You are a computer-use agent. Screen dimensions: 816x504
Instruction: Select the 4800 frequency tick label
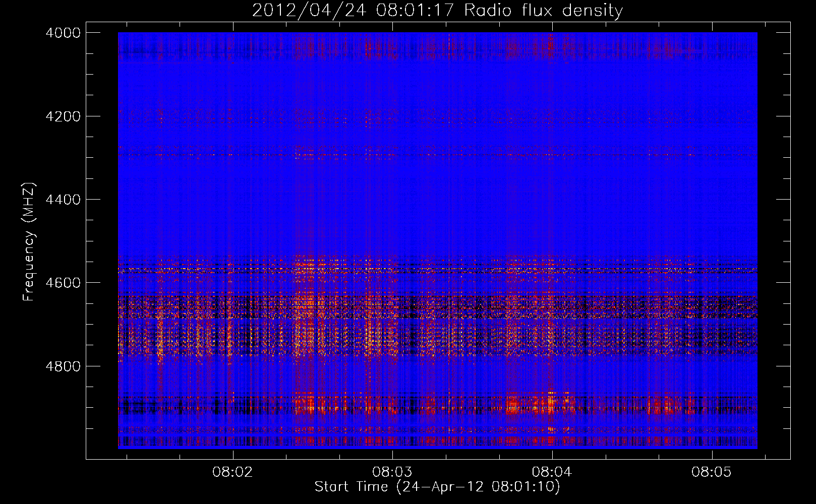tap(63, 366)
